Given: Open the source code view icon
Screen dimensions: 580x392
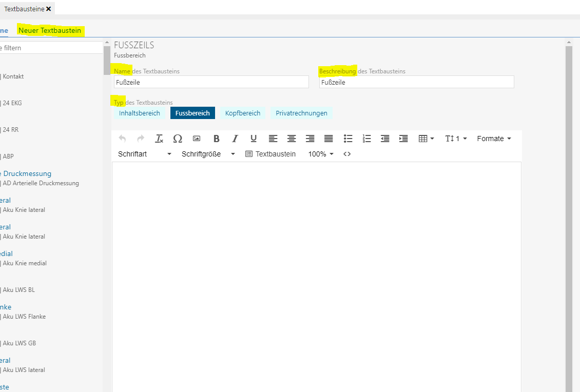Looking at the screenshot, I should point(347,154).
